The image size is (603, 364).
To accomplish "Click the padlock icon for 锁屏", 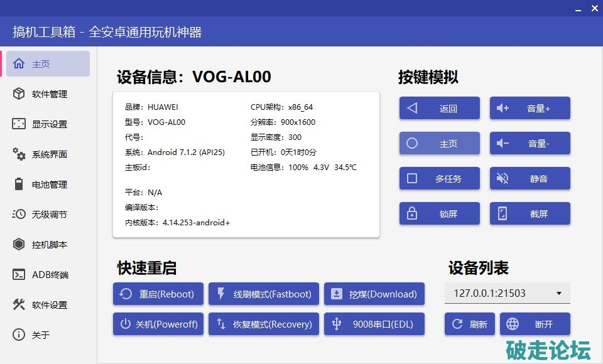I will [412, 214].
